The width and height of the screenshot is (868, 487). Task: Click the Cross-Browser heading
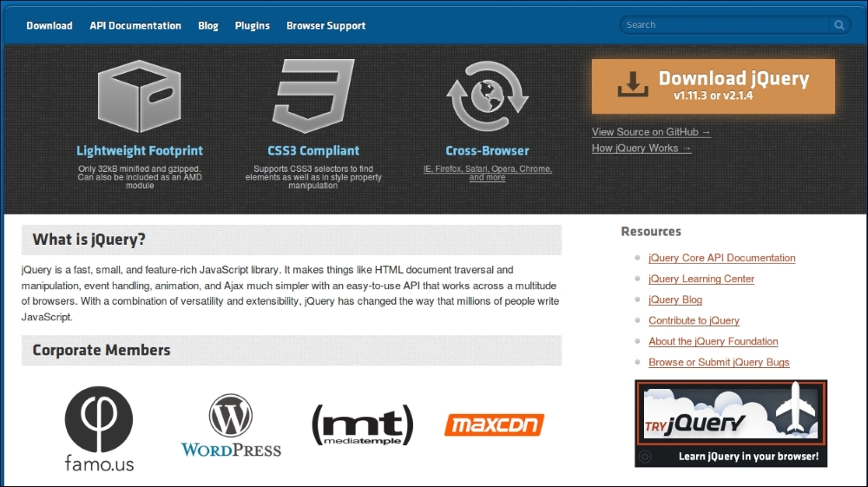click(488, 150)
